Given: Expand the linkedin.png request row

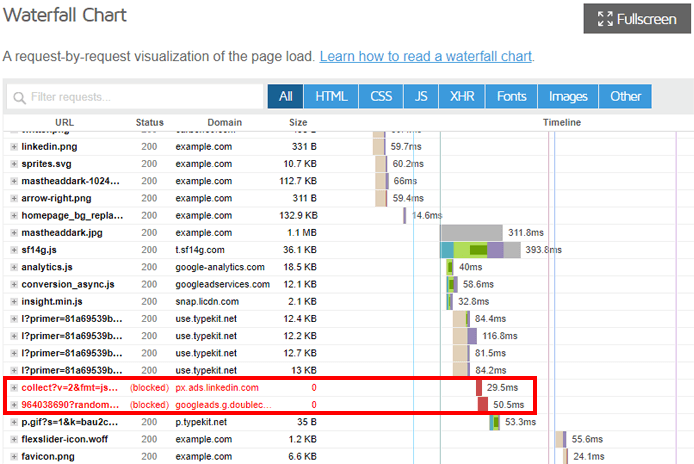Looking at the screenshot, I should click(x=14, y=147).
